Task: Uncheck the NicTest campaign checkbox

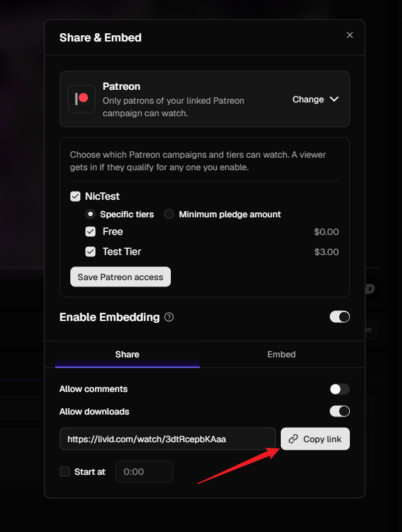Action: coord(75,196)
